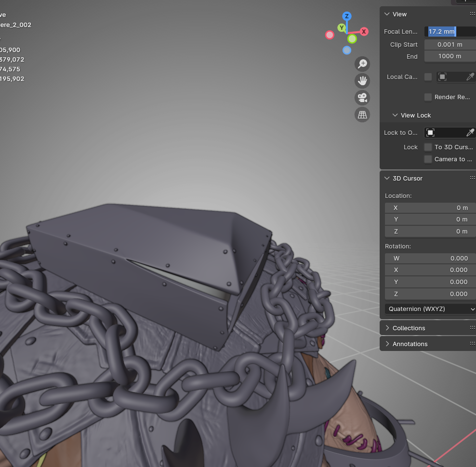Enable the Render Region checkbox
Screen dimensions: 476x467
click(x=428, y=97)
